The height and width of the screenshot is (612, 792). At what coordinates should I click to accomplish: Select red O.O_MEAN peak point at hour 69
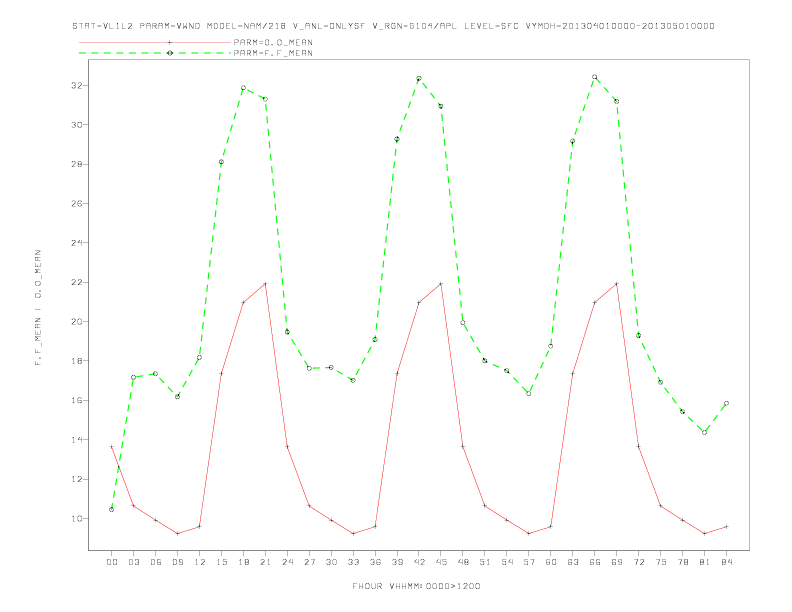point(617,284)
